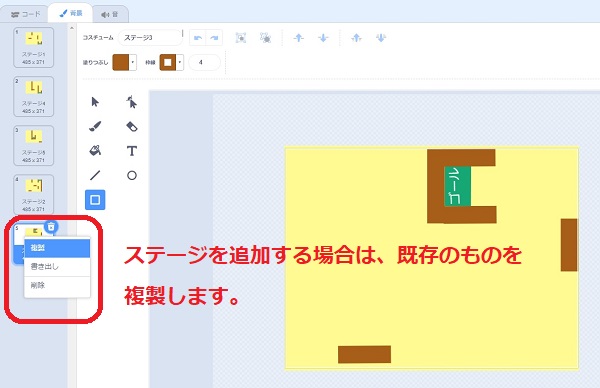The height and width of the screenshot is (388, 600).
Task: Select the ステージ4 backdrop thumbnail
Action: [x=34, y=96]
